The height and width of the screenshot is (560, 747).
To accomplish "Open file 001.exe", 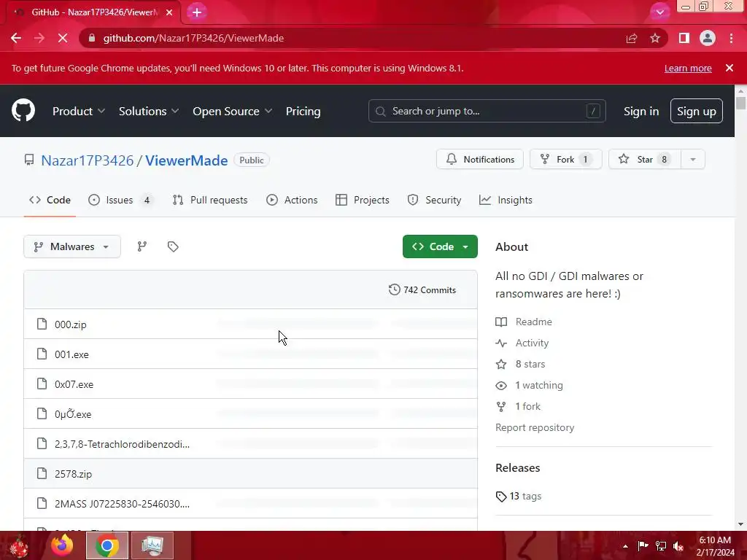I will pyautogui.click(x=71, y=355).
